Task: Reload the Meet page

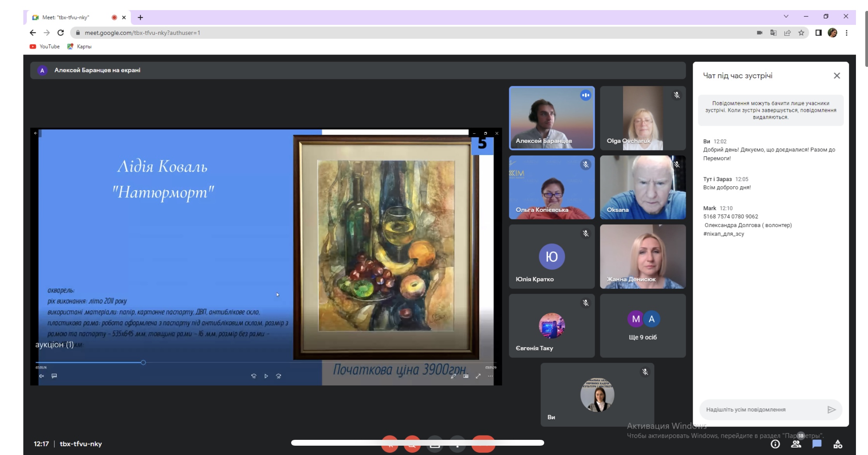Action: click(x=61, y=33)
